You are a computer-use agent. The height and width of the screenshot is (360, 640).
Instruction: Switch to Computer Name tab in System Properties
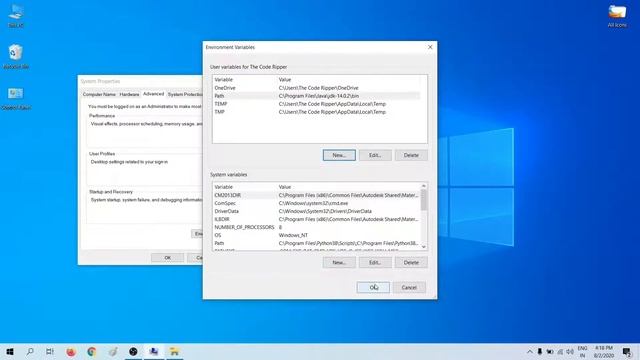(x=99, y=94)
